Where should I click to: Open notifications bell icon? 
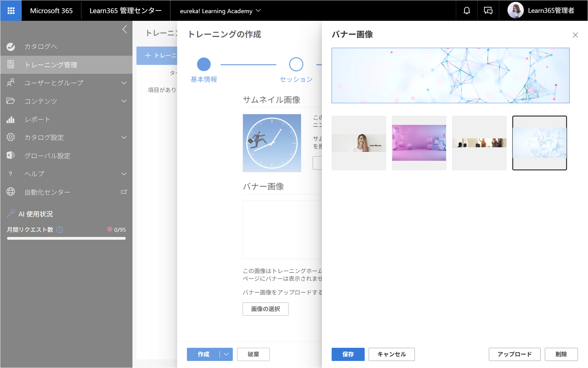(467, 11)
